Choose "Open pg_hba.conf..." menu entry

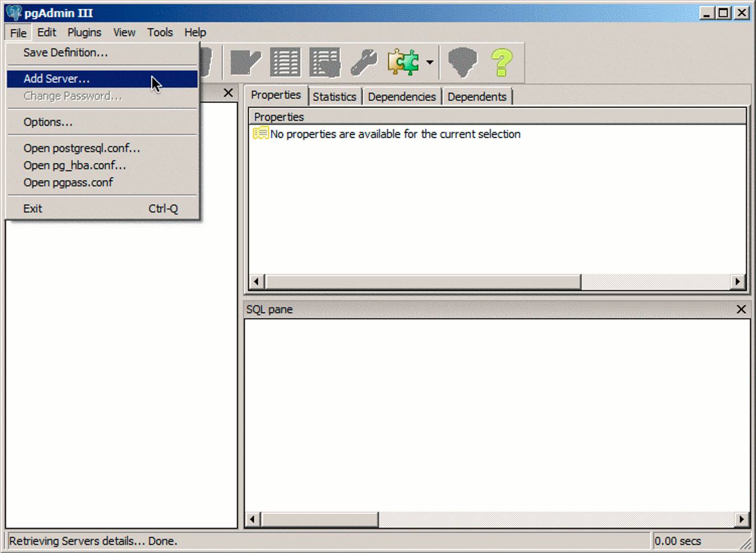[75, 165]
